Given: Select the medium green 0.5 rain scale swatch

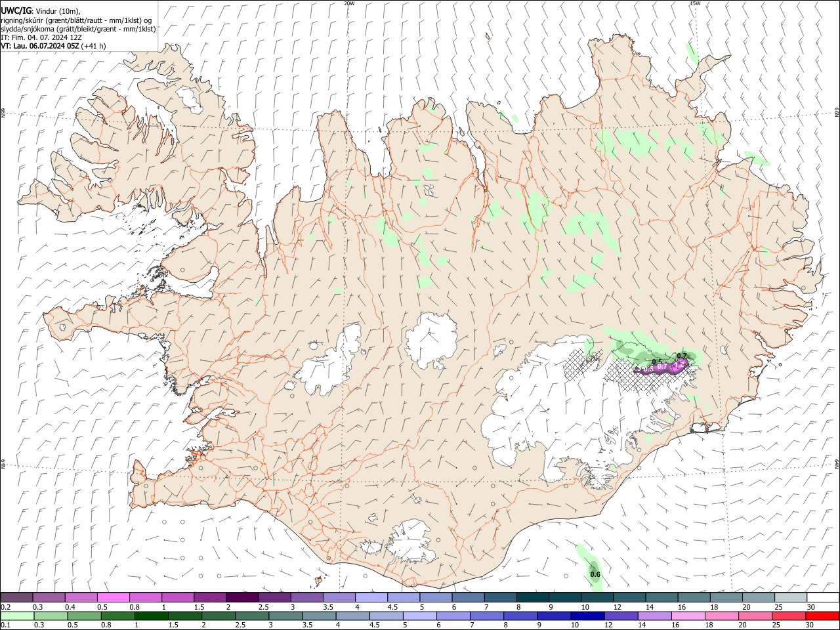Looking at the screenshot, I should pyautogui.click(x=85, y=616).
